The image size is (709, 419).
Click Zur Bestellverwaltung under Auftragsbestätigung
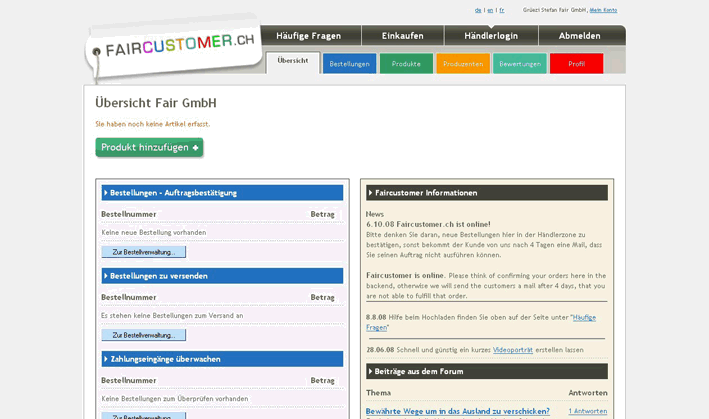[144, 252]
